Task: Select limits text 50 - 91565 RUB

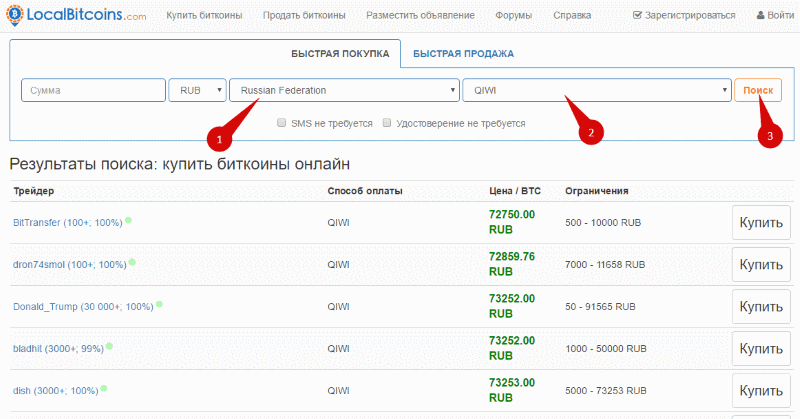Action: pyautogui.click(x=600, y=307)
